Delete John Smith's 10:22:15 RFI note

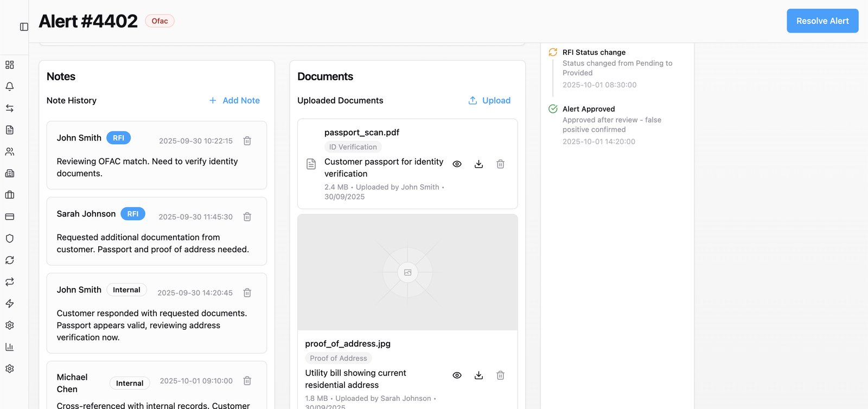click(247, 140)
